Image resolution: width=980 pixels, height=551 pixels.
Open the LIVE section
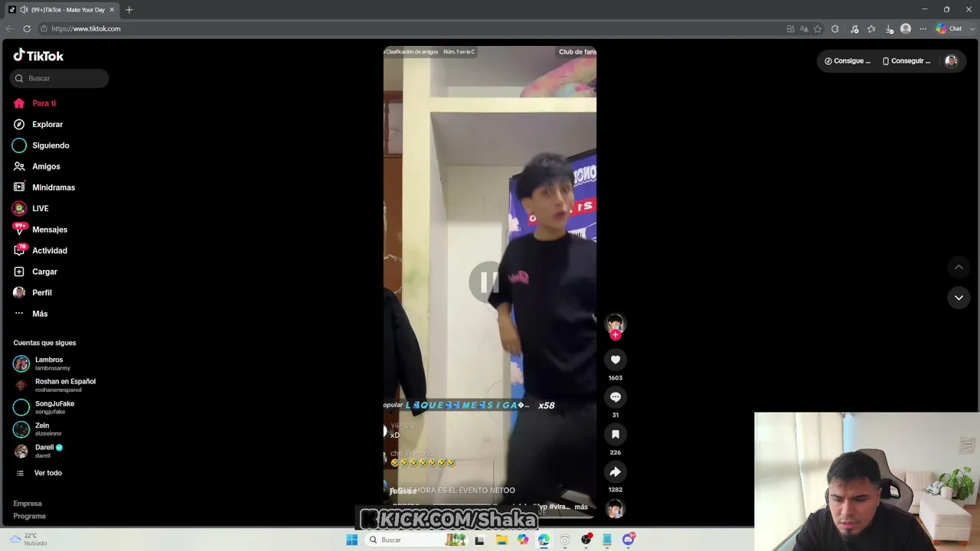click(31, 208)
